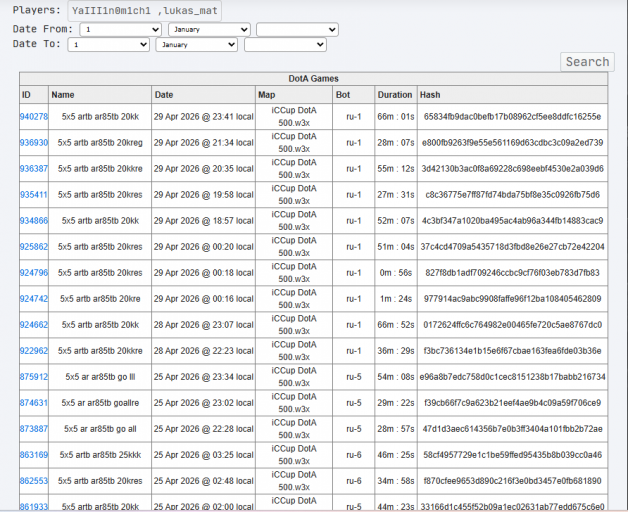Click the Name column header
This screenshot has width=628, height=512.
tap(100, 95)
